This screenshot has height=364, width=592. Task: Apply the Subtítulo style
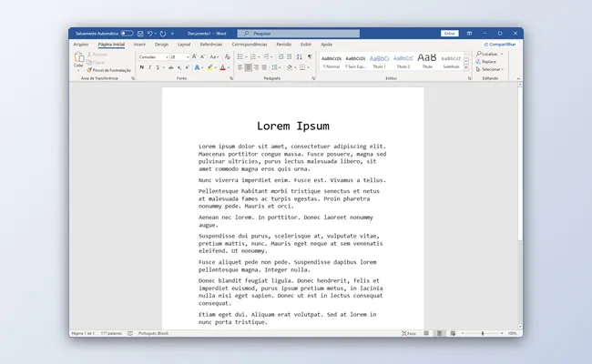pos(451,62)
